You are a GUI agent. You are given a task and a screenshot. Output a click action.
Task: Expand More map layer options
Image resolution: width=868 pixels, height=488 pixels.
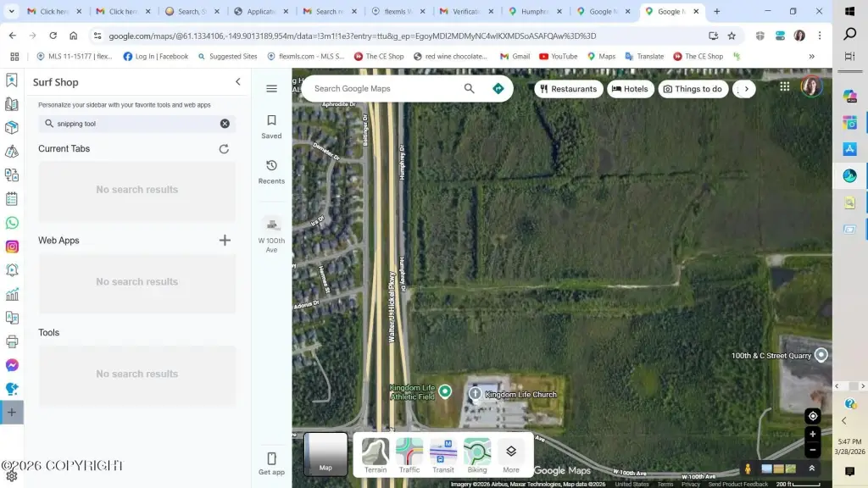point(511,456)
